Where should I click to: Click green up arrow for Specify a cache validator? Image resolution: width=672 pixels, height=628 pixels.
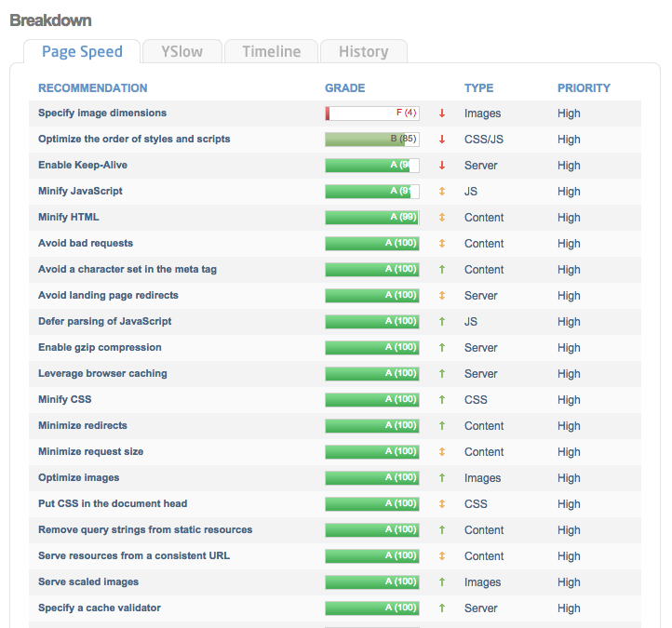pyautogui.click(x=442, y=608)
